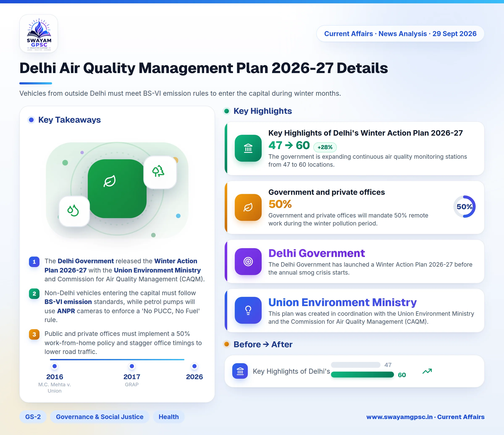Click the blue bank icon in Before After row

coord(240,371)
